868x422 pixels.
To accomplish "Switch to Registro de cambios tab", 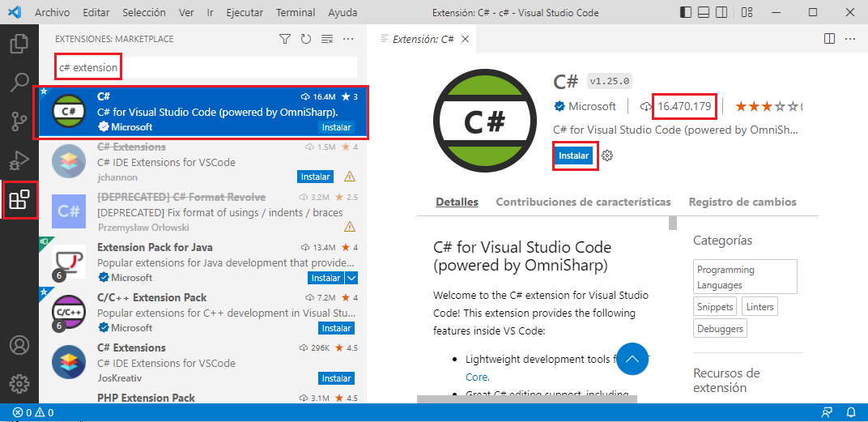I will (x=742, y=202).
